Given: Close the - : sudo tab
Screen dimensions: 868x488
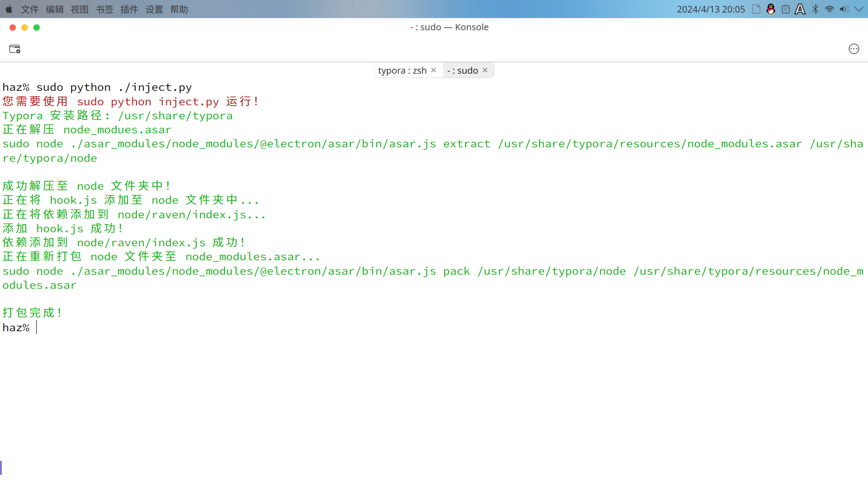Looking at the screenshot, I should [485, 70].
